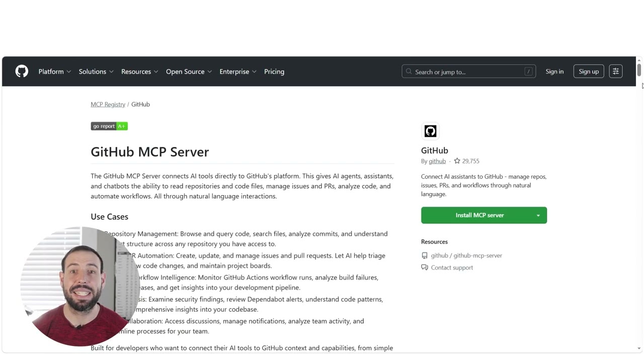Go to MCP Registry breadcrumb
Viewport: 644px width, 362px height.
pos(108,104)
